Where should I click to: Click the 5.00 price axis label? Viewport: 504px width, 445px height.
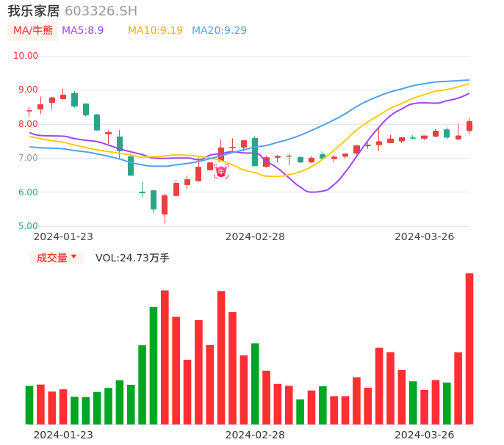[x=28, y=226]
